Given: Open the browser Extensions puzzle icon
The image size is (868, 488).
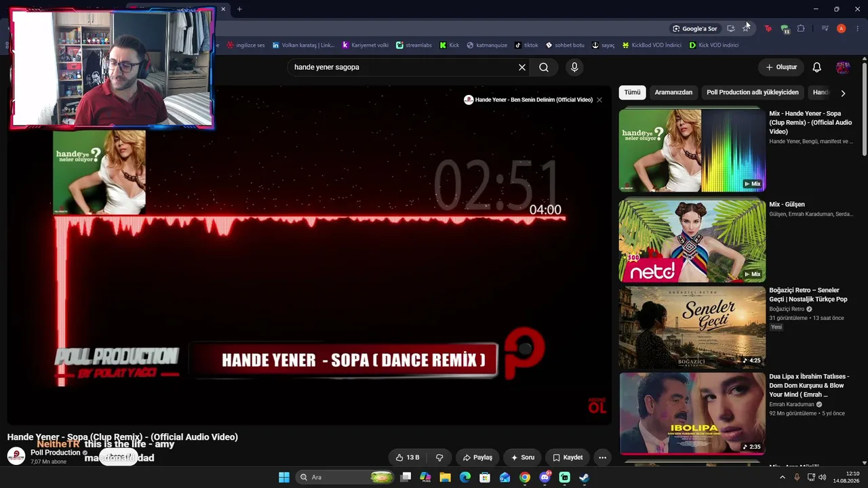Looking at the screenshot, I should point(801,28).
